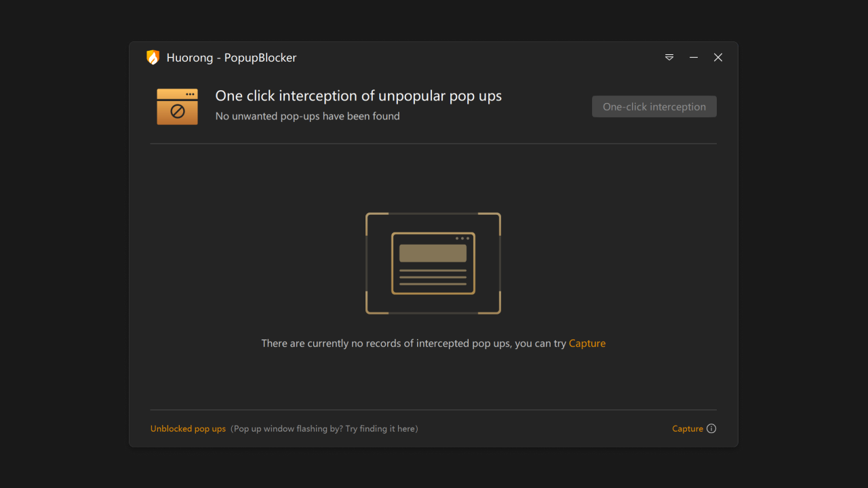Click the prohibition symbol on the blocker icon
The width and height of the screenshot is (868, 488).
pyautogui.click(x=177, y=111)
